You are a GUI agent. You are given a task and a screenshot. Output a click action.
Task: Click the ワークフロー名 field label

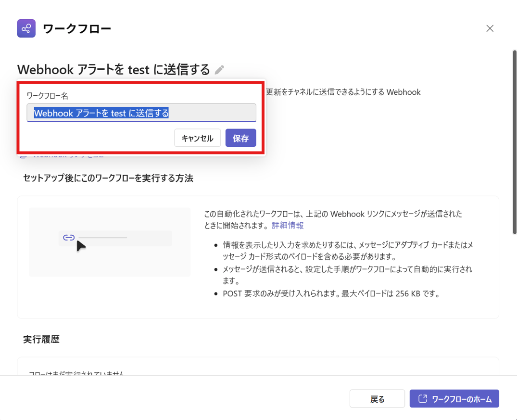[x=47, y=96]
